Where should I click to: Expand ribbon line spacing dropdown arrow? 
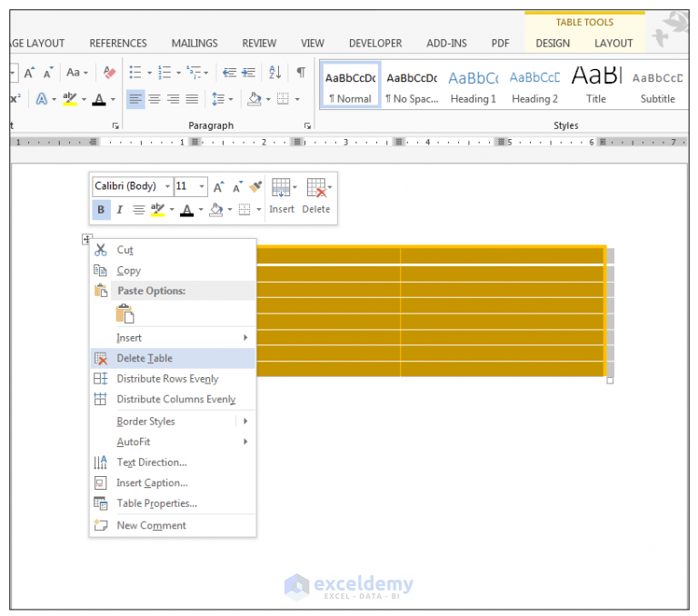click(x=231, y=99)
